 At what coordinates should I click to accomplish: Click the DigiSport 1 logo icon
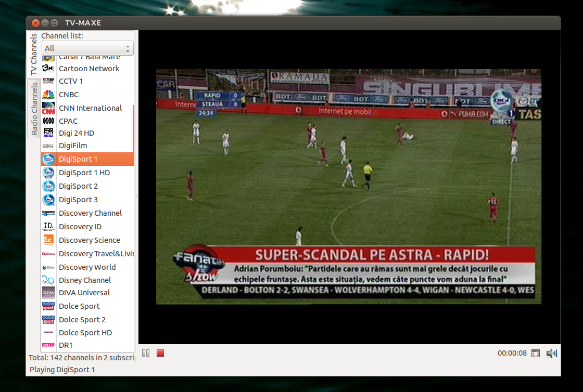tap(48, 159)
